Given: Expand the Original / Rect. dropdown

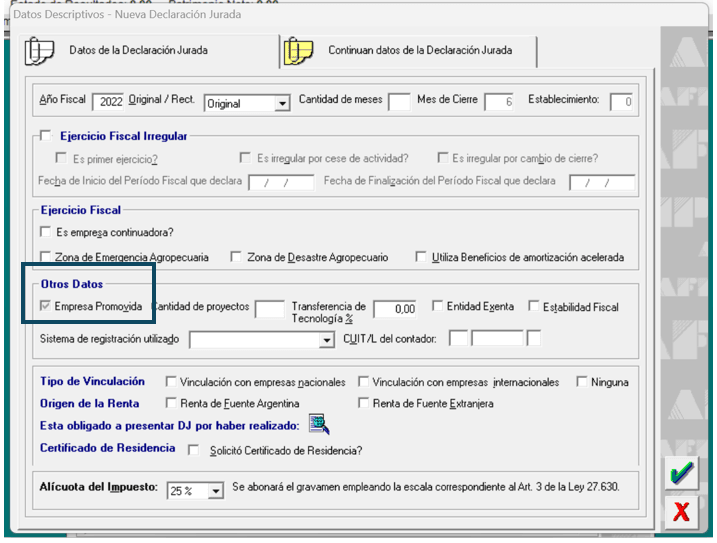Looking at the screenshot, I should click(282, 103).
